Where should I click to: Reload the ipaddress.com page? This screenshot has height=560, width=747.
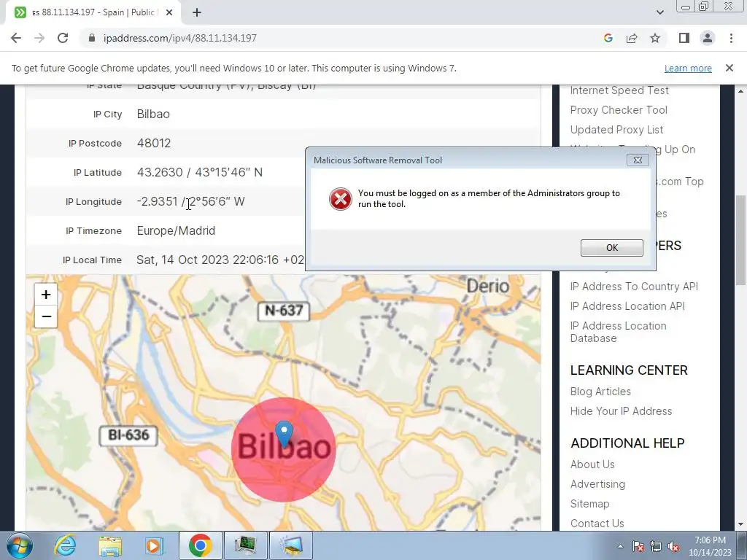63,38
